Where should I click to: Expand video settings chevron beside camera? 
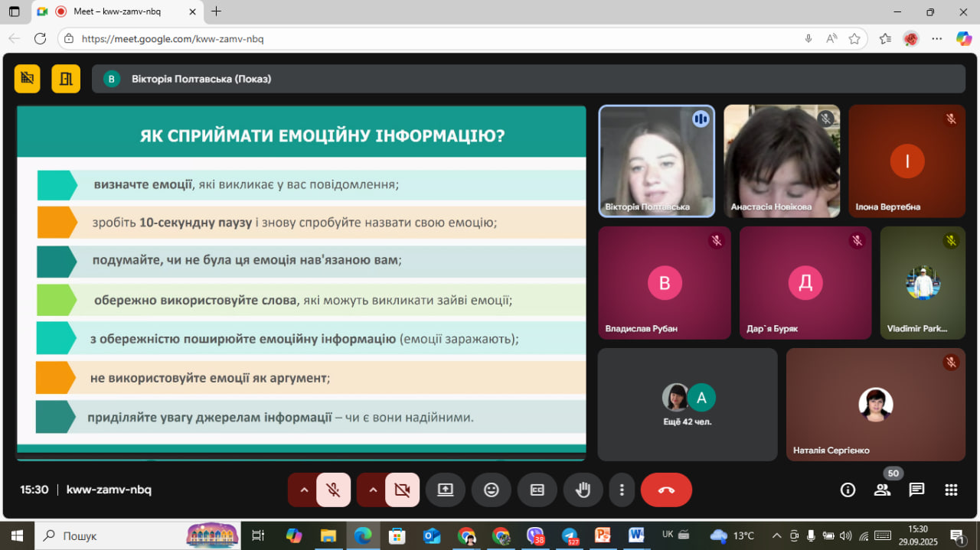coord(373,490)
